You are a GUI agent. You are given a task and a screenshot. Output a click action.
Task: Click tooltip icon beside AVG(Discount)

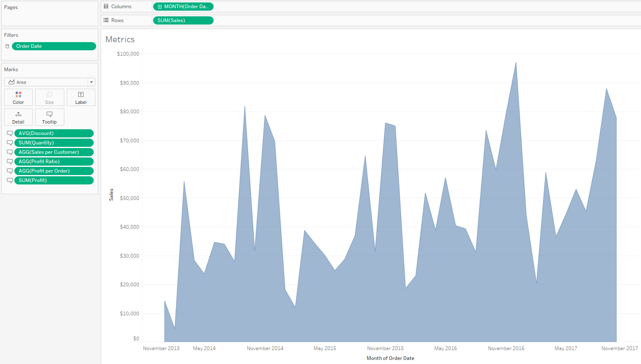coord(10,133)
